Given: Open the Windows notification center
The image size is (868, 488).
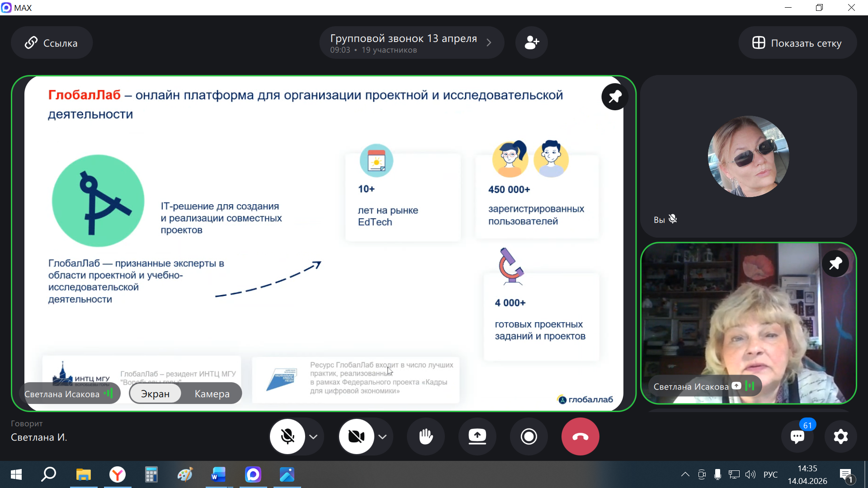Looking at the screenshot, I should coord(846,475).
